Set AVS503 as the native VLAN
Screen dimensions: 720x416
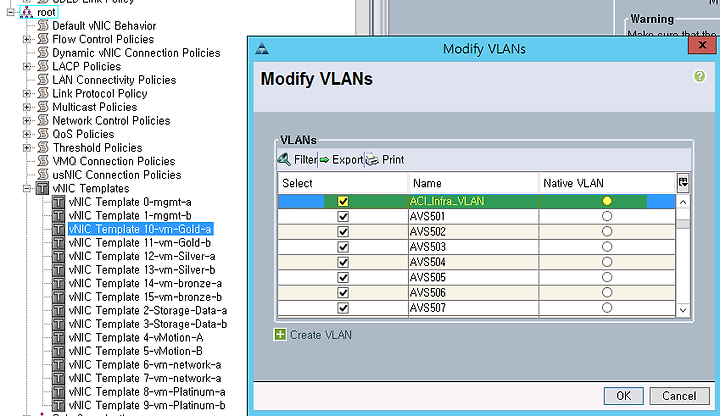[x=607, y=247]
